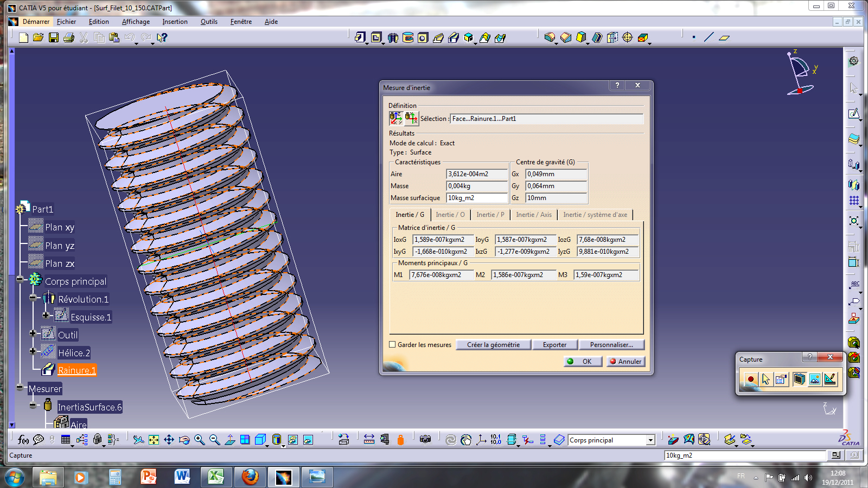Click the Sélection field Face...Rainure.1...Part1
Screen dimensions: 868x488
[x=547, y=119]
